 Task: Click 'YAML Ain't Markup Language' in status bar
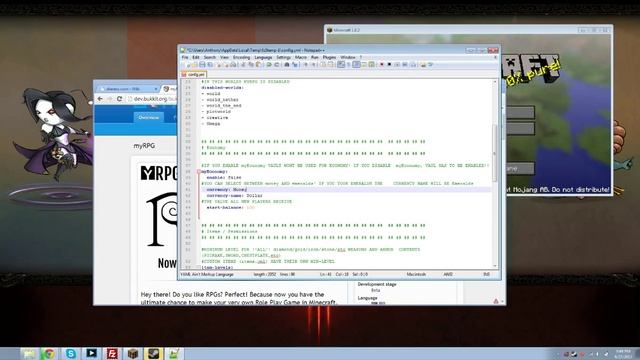point(207,274)
